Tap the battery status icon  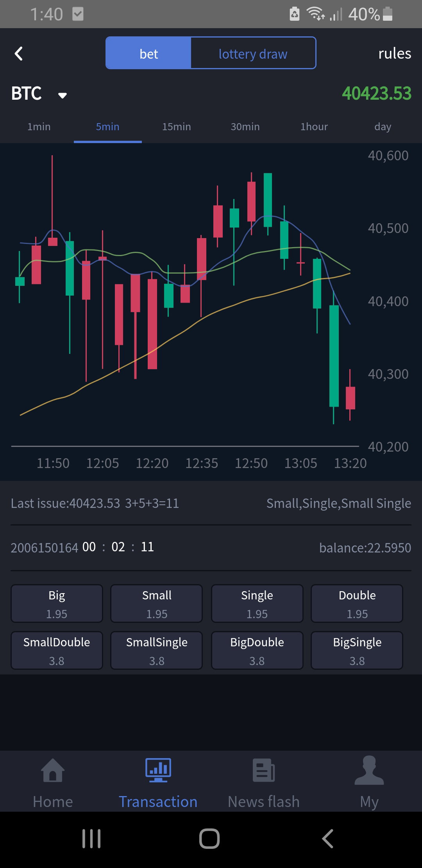388,14
